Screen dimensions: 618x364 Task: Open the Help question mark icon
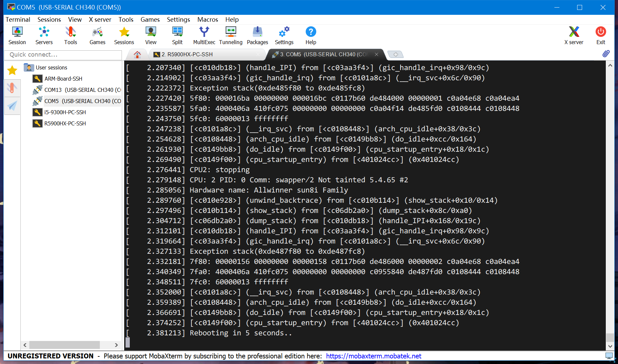tap(311, 36)
